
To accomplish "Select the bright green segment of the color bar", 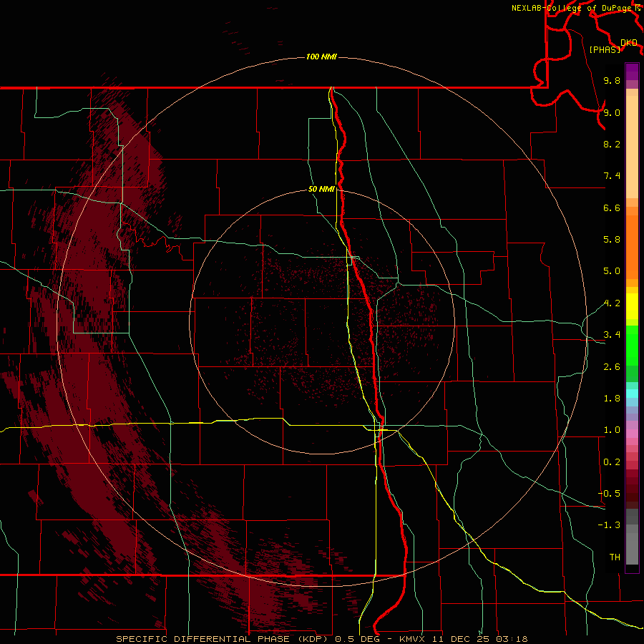I will [x=632, y=345].
